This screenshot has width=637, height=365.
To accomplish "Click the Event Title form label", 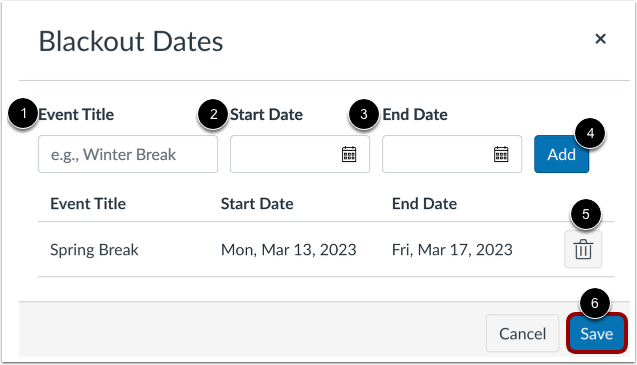I will [76, 115].
